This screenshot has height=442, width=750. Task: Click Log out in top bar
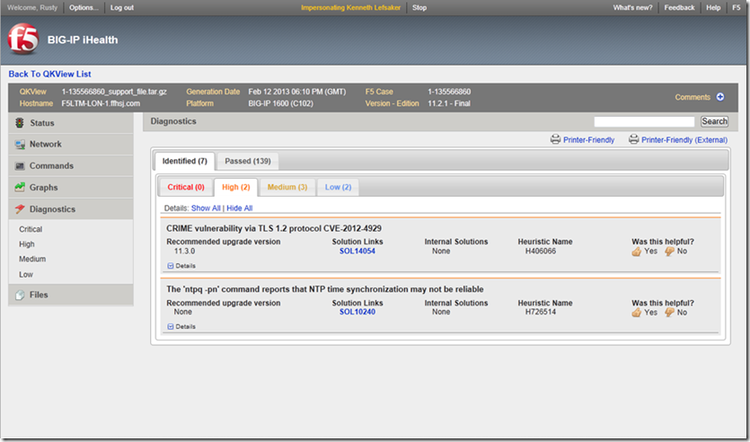(122, 8)
